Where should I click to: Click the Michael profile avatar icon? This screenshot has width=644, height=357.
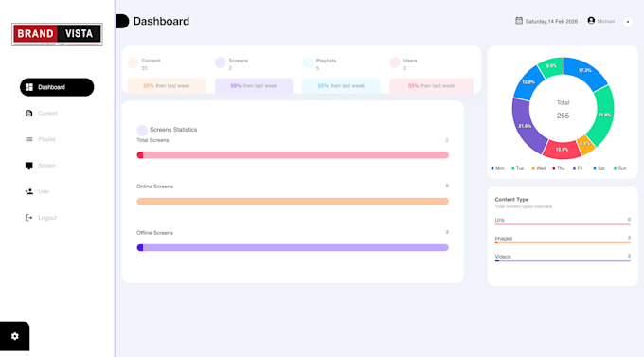(x=591, y=21)
